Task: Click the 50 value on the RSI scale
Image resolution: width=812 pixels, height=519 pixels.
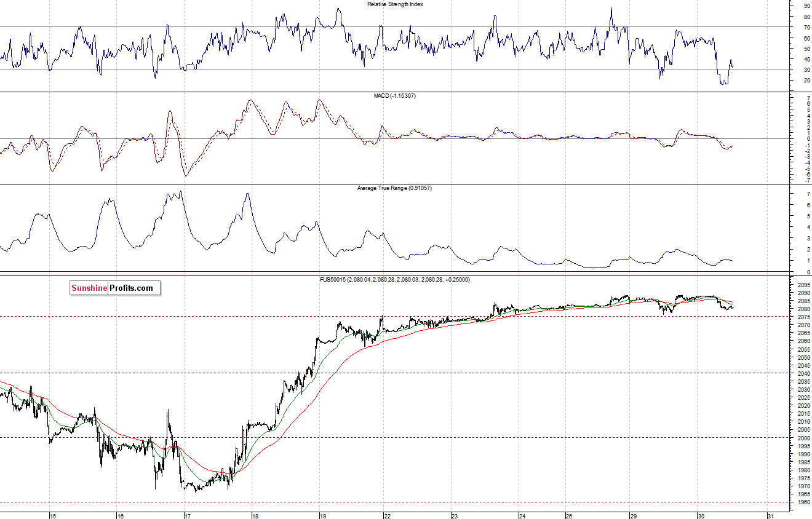Action: (807, 49)
